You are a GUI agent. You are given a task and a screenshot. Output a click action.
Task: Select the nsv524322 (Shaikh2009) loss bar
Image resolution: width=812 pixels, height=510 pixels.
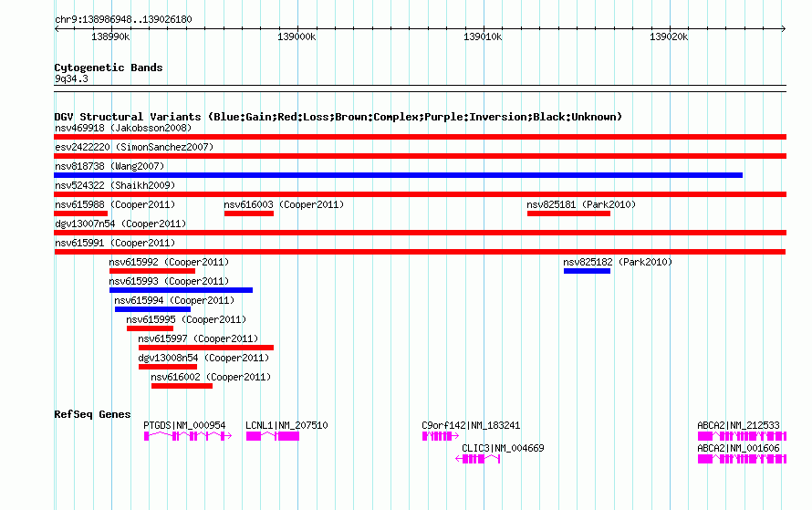coord(420,194)
